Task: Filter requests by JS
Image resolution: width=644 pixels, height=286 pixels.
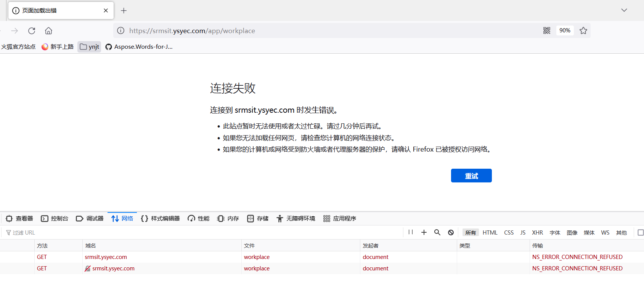Action: 523,233
